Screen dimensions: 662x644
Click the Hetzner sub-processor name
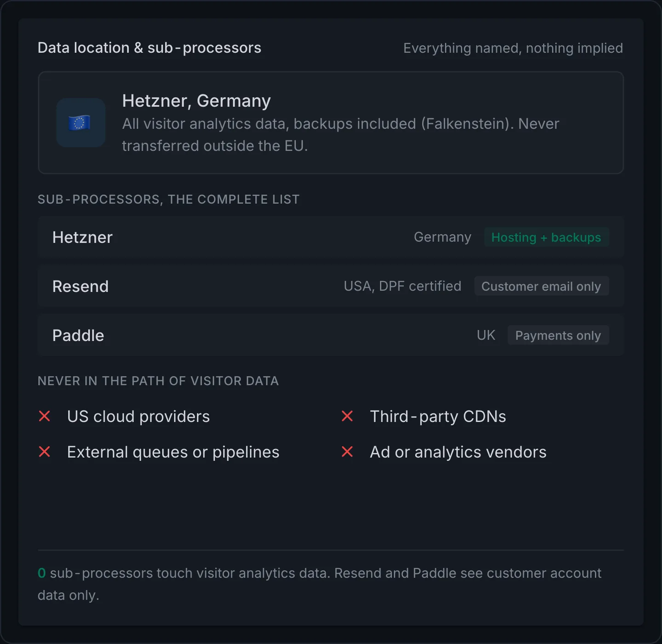[x=82, y=237]
